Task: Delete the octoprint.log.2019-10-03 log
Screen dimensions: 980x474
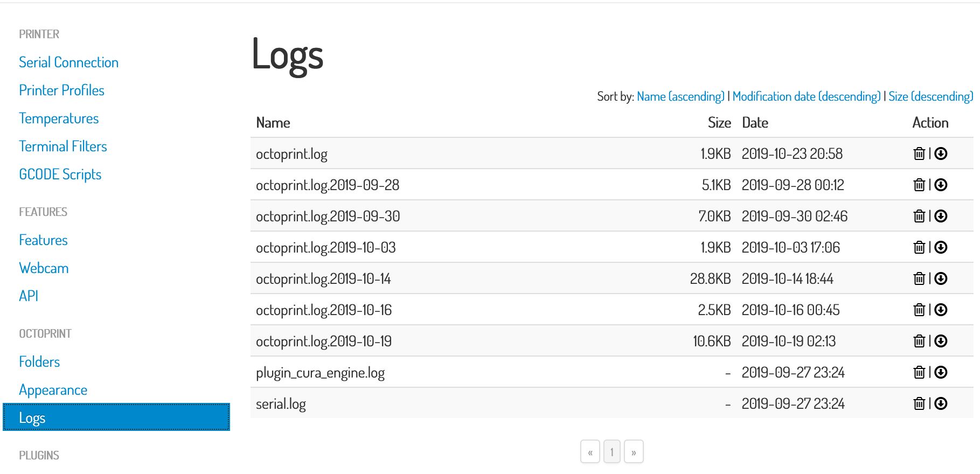Action: coord(919,247)
